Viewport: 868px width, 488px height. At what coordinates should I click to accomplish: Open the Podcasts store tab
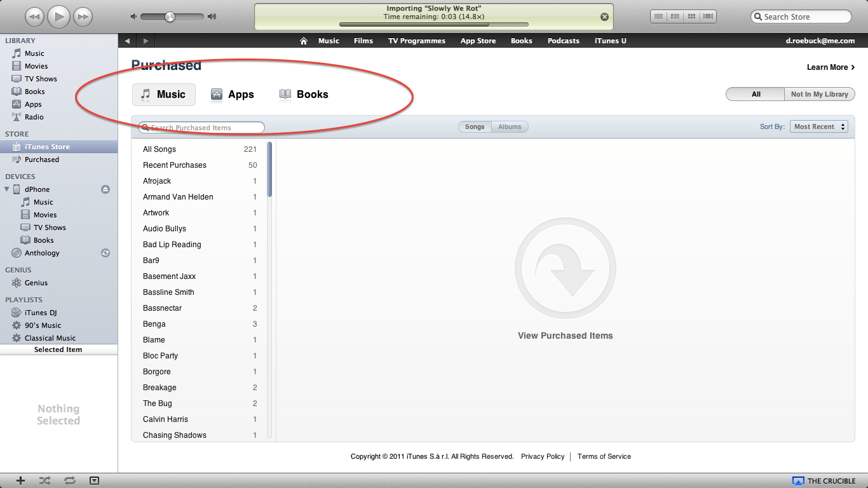click(564, 41)
